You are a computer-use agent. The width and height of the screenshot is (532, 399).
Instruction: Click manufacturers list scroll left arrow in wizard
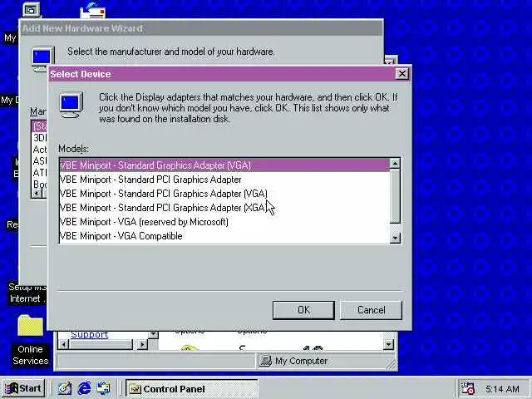(x=36, y=194)
